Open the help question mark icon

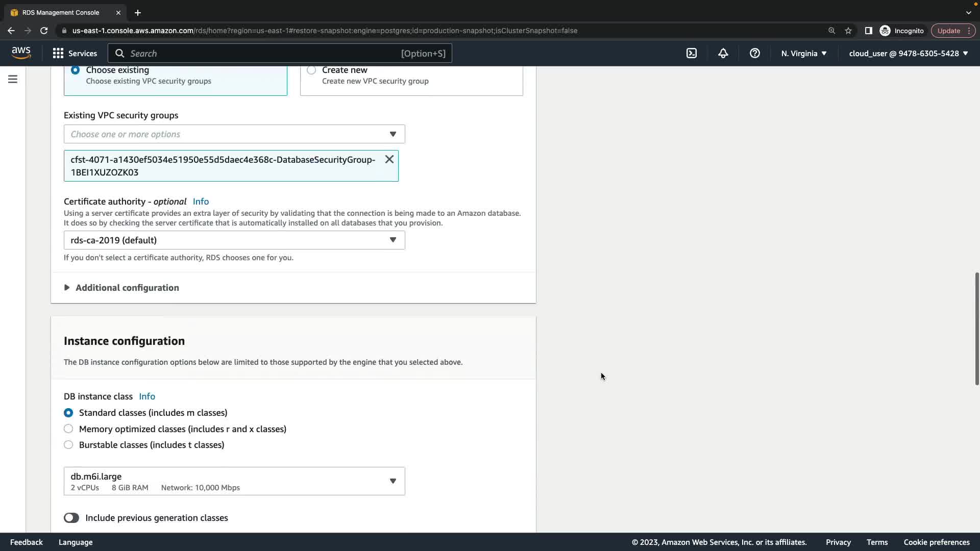click(755, 53)
